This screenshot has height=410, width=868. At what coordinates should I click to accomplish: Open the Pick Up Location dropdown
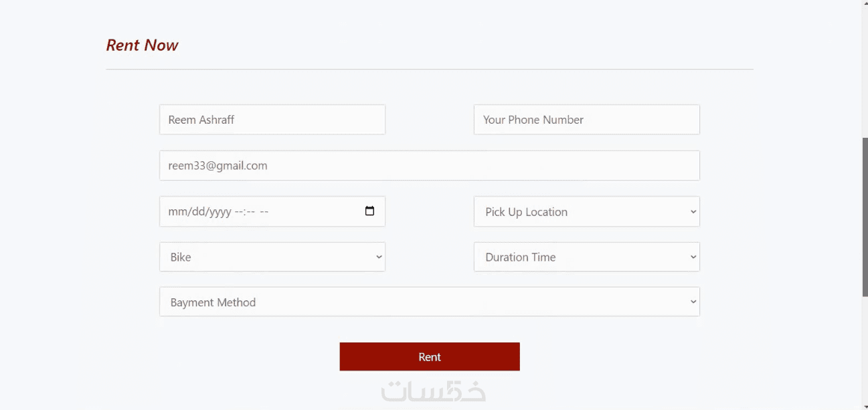click(586, 211)
